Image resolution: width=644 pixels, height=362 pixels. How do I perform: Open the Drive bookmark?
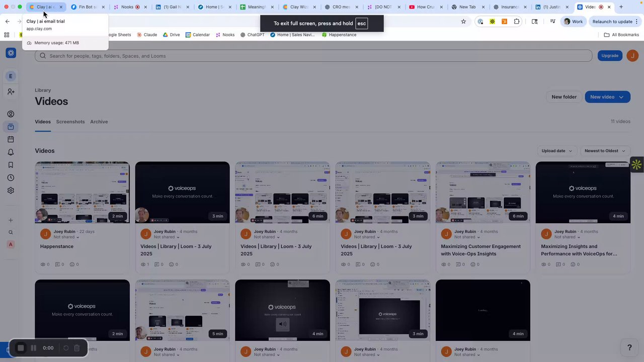171,35
